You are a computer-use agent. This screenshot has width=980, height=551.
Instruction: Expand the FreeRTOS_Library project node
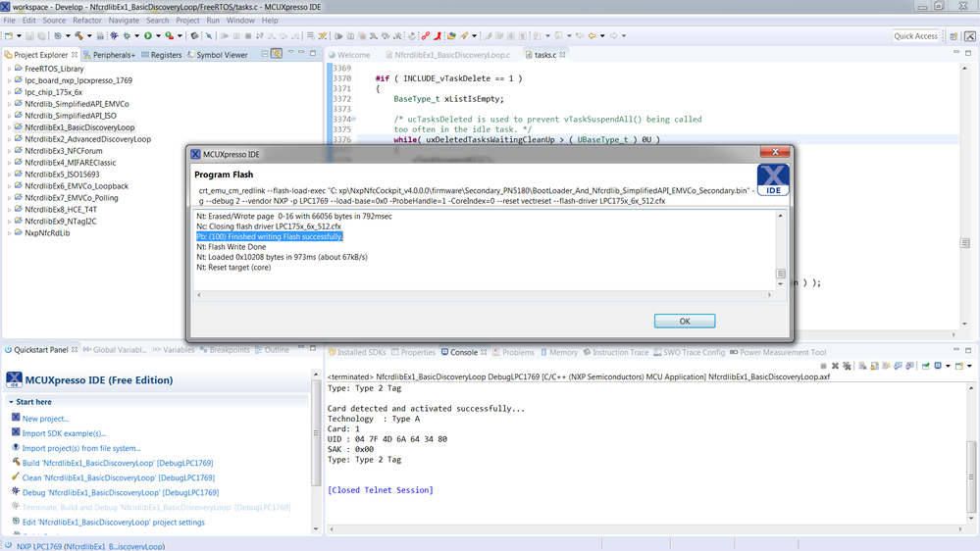[x=9, y=69]
